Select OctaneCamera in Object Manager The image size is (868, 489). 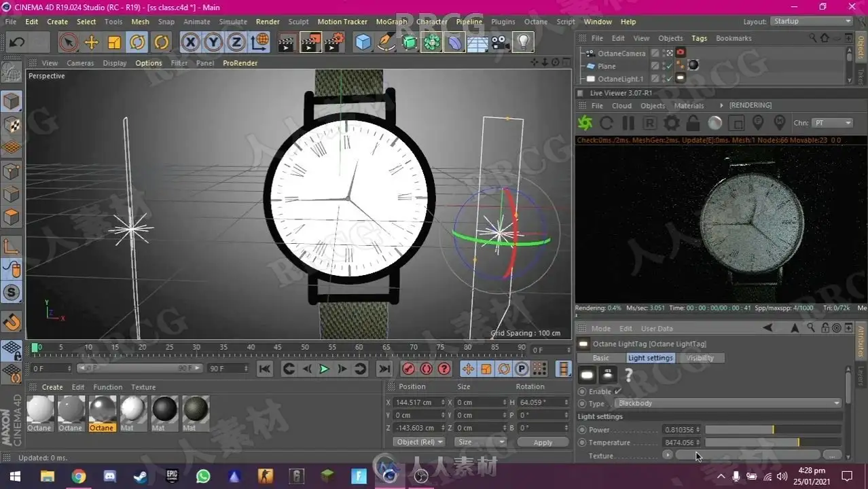pos(621,54)
